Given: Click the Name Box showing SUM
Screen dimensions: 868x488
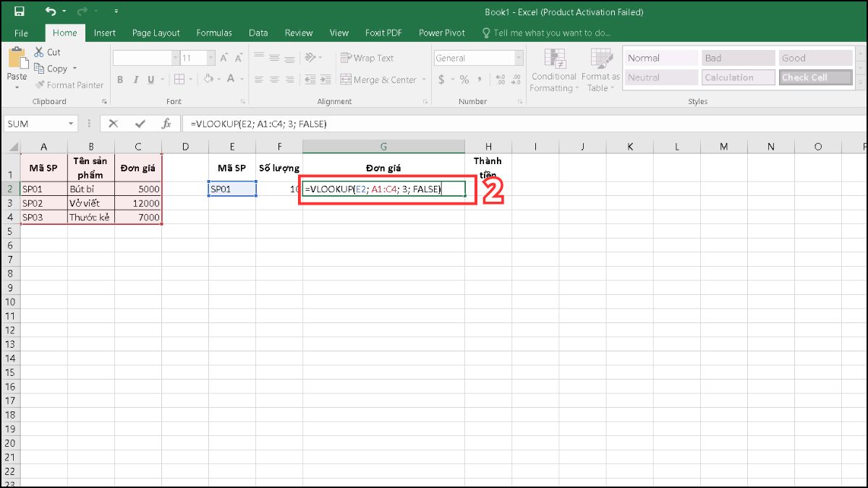Looking at the screenshot, I should (33, 123).
